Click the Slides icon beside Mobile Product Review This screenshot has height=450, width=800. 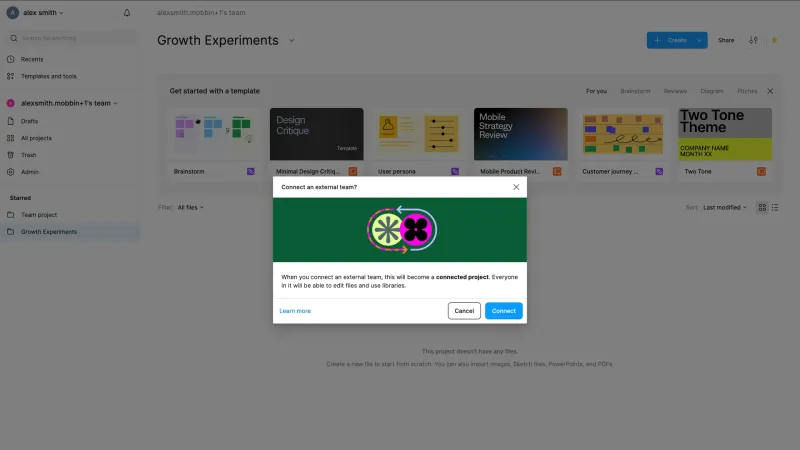click(557, 171)
